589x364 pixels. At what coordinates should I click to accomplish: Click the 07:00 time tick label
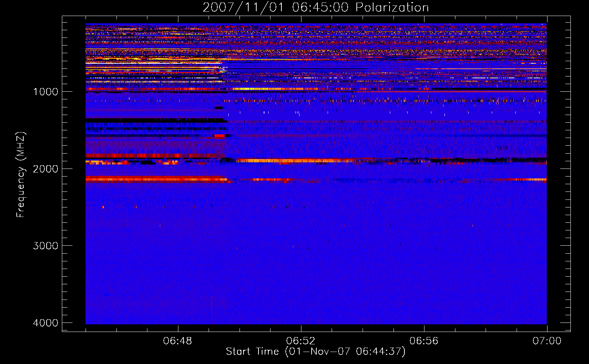547,341
